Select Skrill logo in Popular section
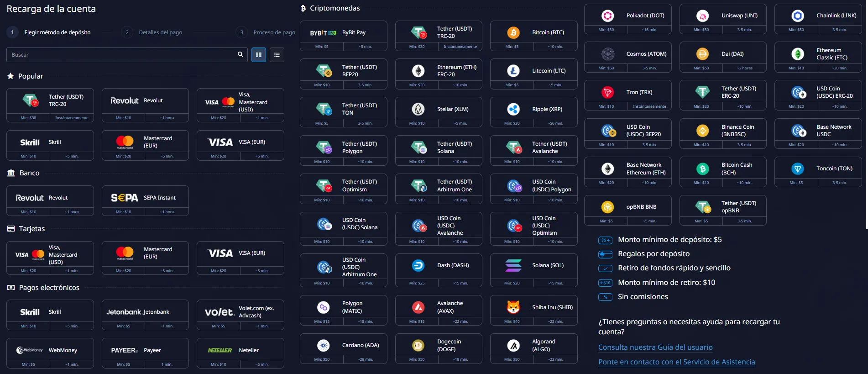The height and width of the screenshot is (374, 868). (x=30, y=142)
